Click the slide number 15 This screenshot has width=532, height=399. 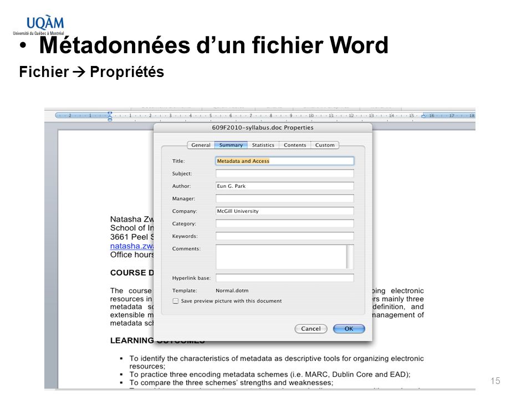pyautogui.click(x=495, y=381)
